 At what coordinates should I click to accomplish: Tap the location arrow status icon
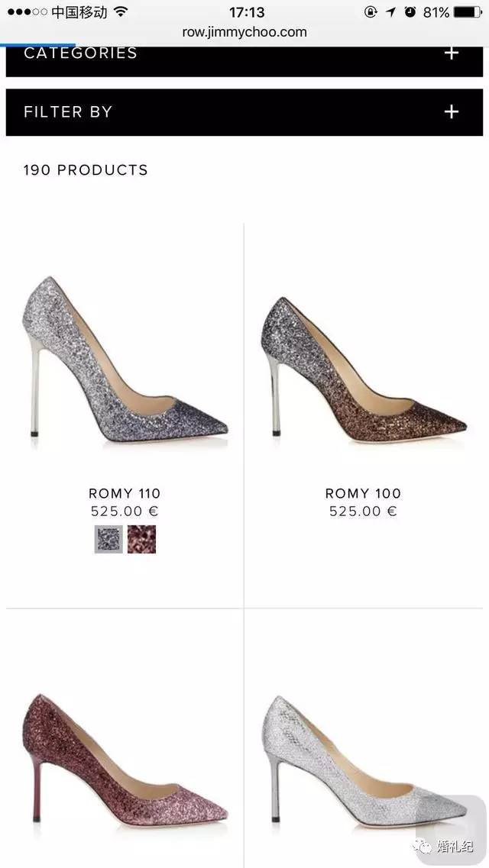[391, 11]
